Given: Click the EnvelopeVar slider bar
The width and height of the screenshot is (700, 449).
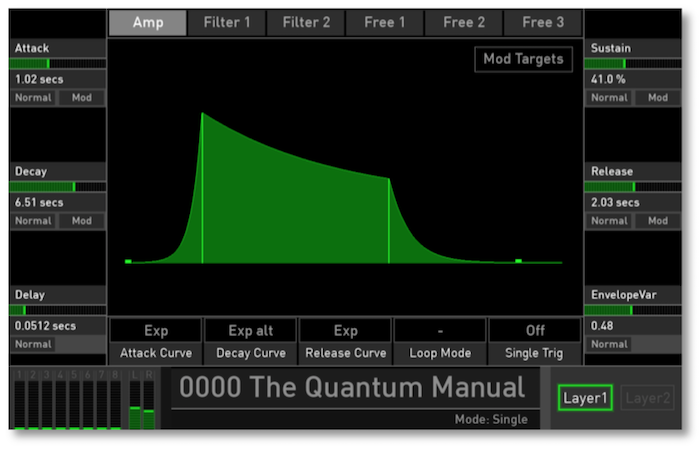Looking at the screenshot, I should tap(633, 310).
